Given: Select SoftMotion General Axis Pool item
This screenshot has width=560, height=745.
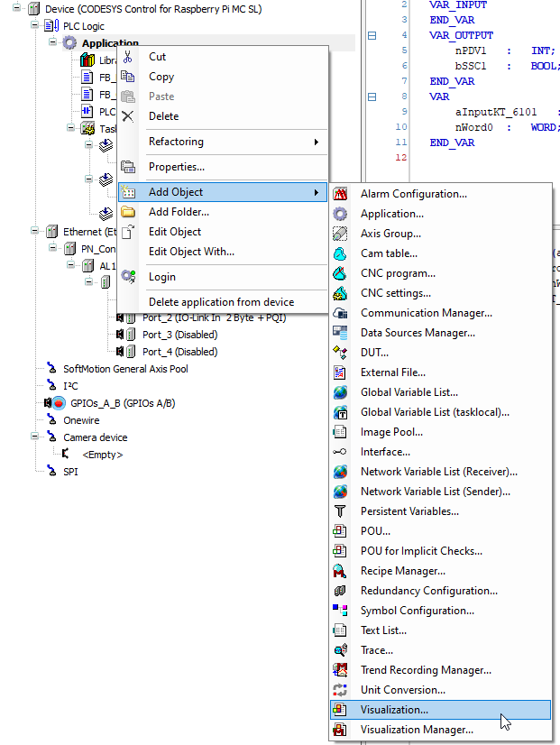Looking at the screenshot, I should [x=125, y=369].
